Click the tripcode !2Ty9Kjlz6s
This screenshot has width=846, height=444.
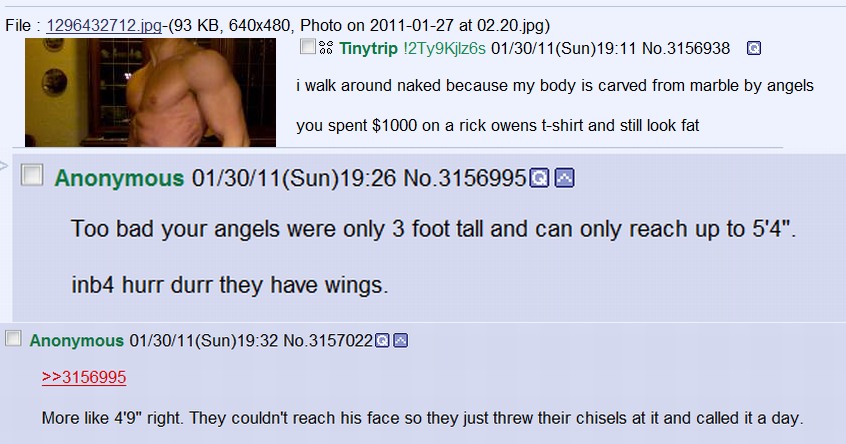coord(445,49)
